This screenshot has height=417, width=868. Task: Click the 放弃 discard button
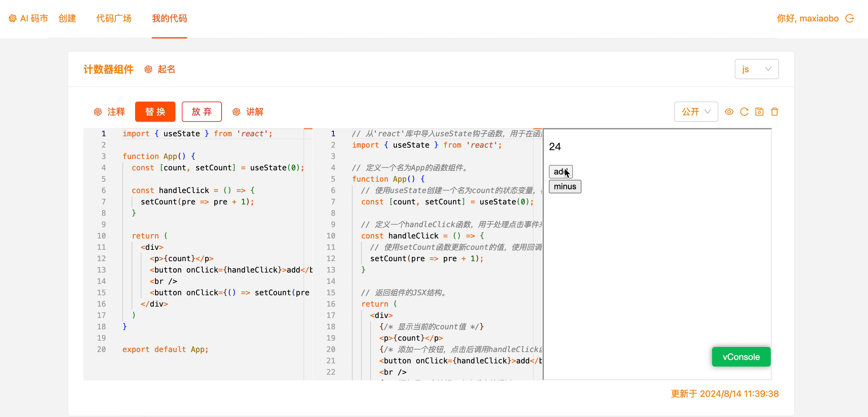(201, 112)
